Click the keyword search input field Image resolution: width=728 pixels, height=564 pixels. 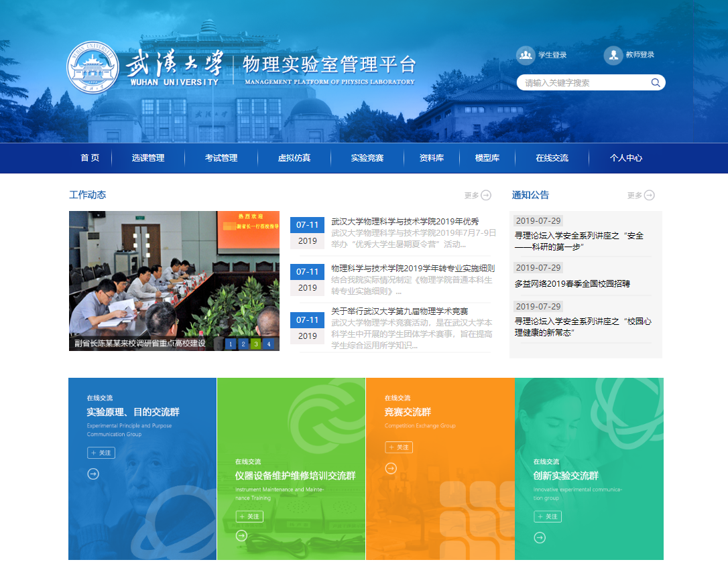[583, 83]
